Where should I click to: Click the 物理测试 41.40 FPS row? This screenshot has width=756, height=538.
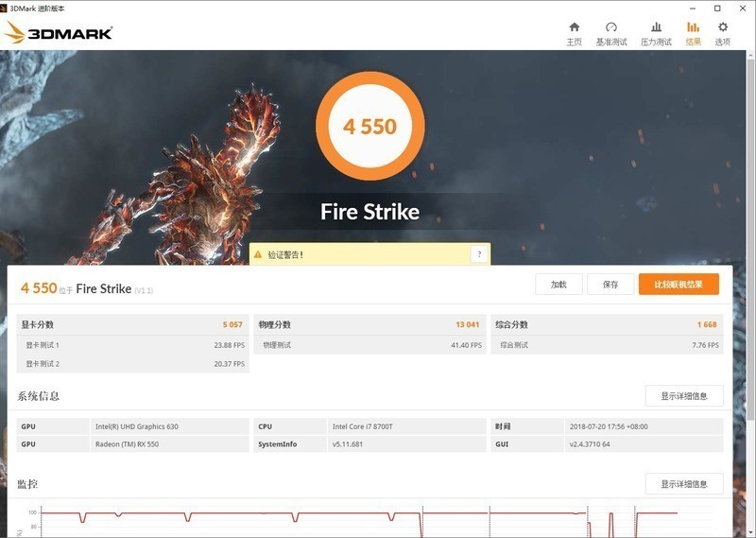tap(369, 345)
